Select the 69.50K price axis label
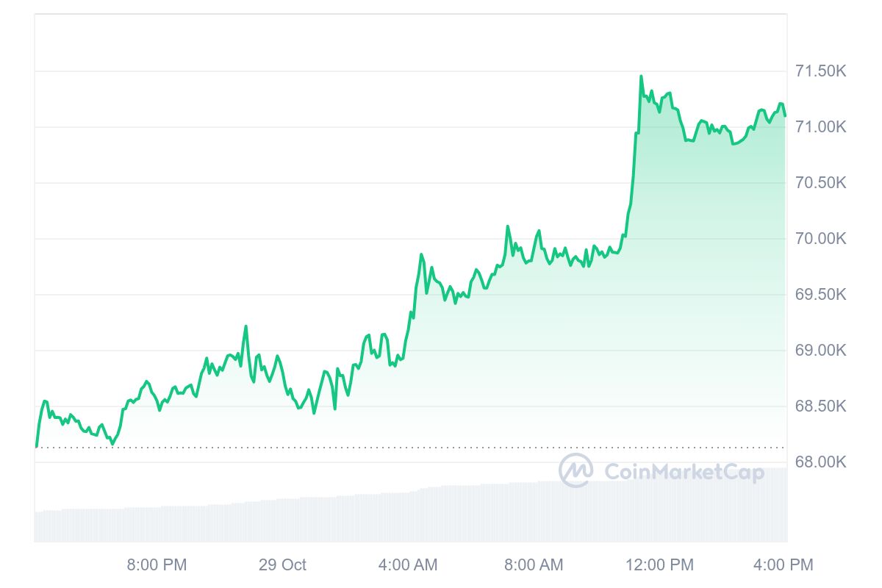Screen dimensions: 882x588 pyautogui.click(x=821, y=295)
